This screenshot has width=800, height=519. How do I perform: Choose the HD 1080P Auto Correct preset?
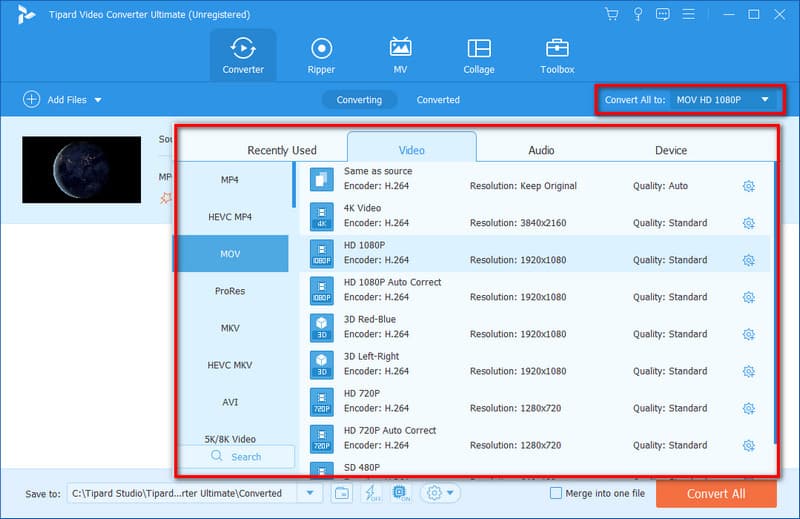[534, 290]
